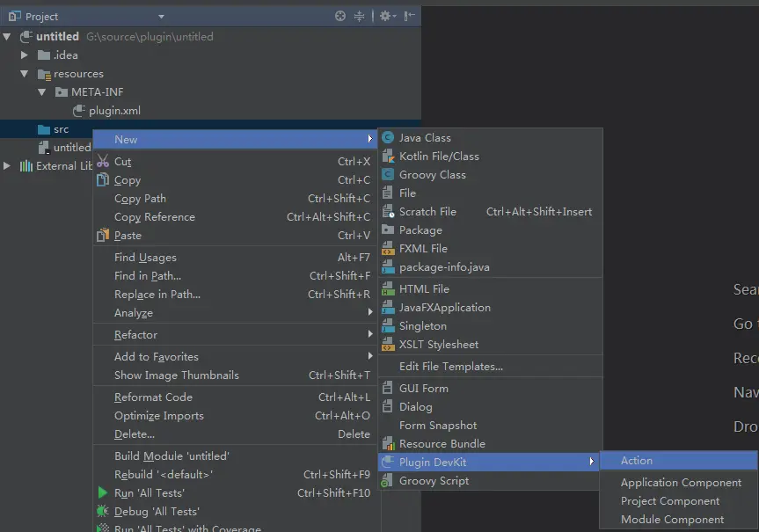
Task: Select Copy Reference menu entry
Action: [x=235, y=217]
